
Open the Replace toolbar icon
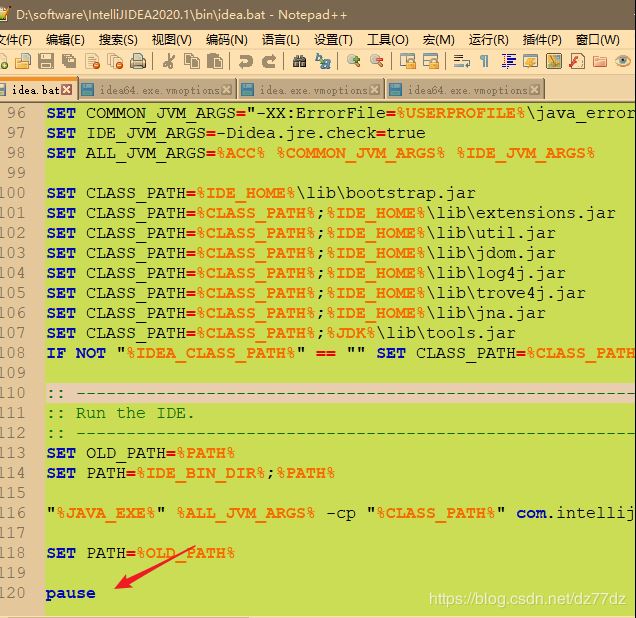(323, 62)
